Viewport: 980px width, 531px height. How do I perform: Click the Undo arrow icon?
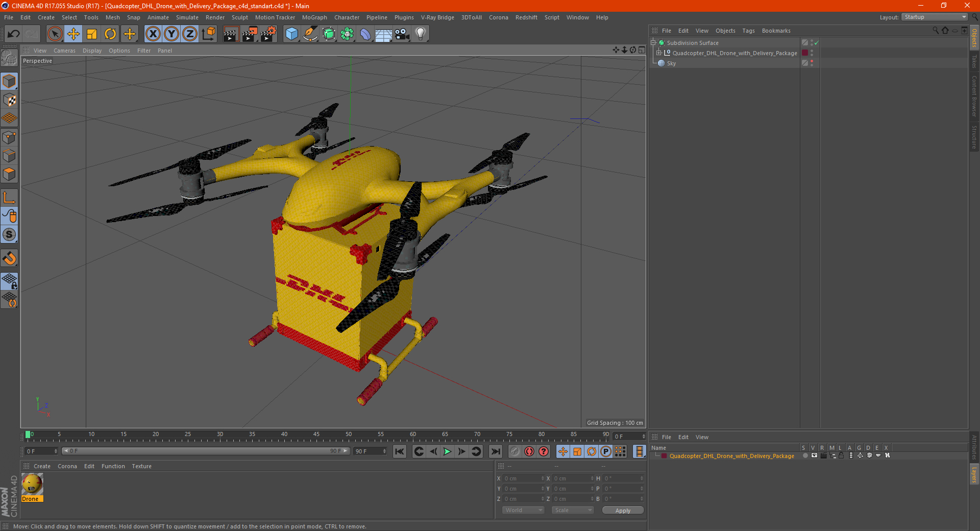(13, 34)
